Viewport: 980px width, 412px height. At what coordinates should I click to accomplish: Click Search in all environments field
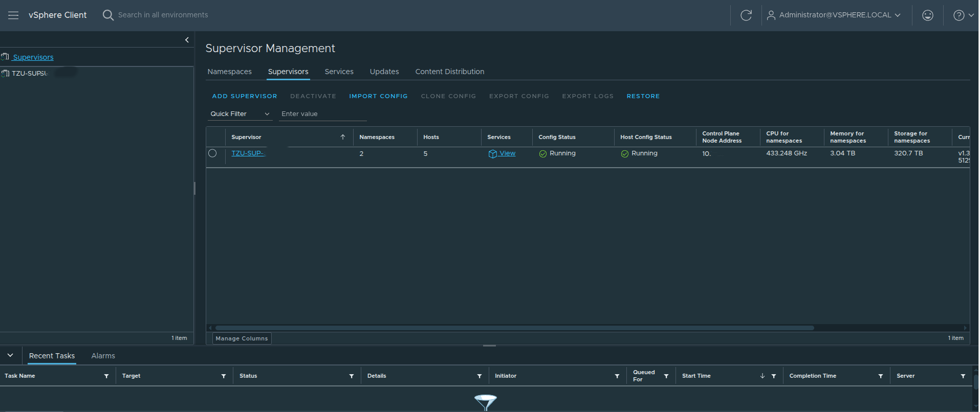tap(163, 15)
